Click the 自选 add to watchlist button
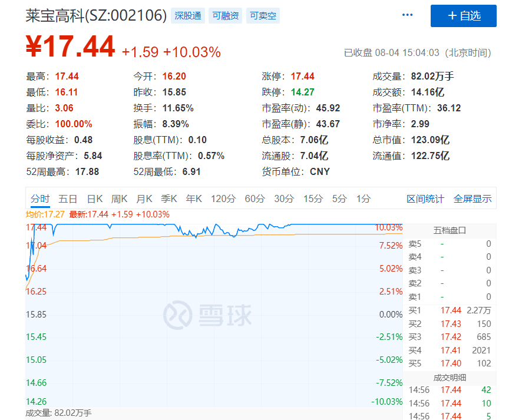 pos(463,16)
